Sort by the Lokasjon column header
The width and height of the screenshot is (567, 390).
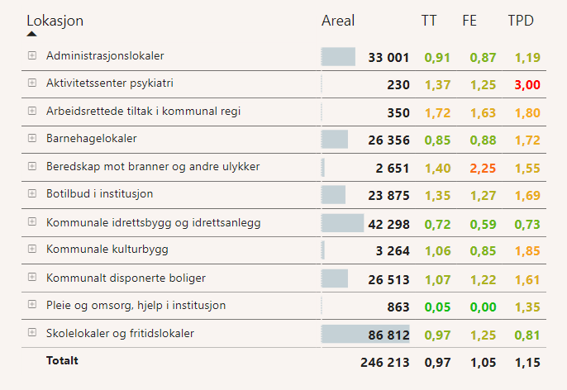pyautogui.click(x=55, y=21)
